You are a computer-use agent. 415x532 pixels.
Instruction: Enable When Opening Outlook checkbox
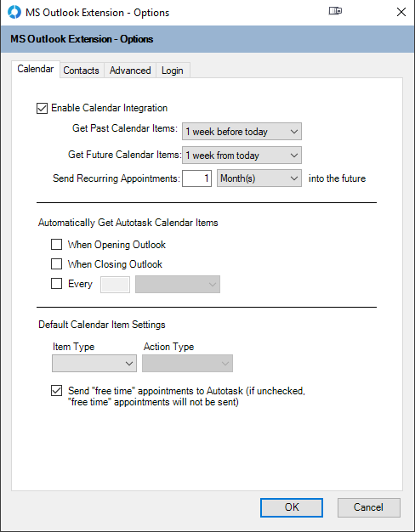pos(56,245)
